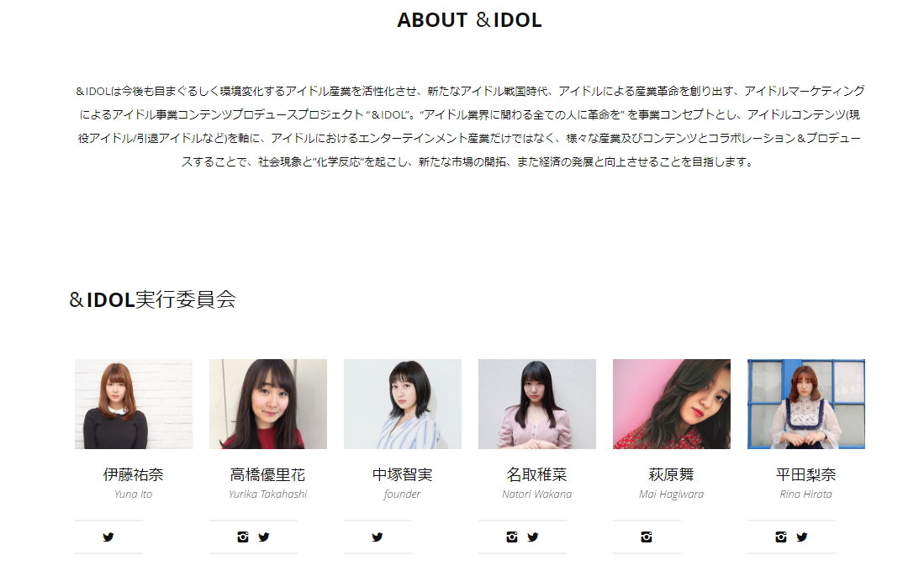This screenshot has width=924, height=566.
Task: Click the founder's Twitter icon
Action: (378, 537)
